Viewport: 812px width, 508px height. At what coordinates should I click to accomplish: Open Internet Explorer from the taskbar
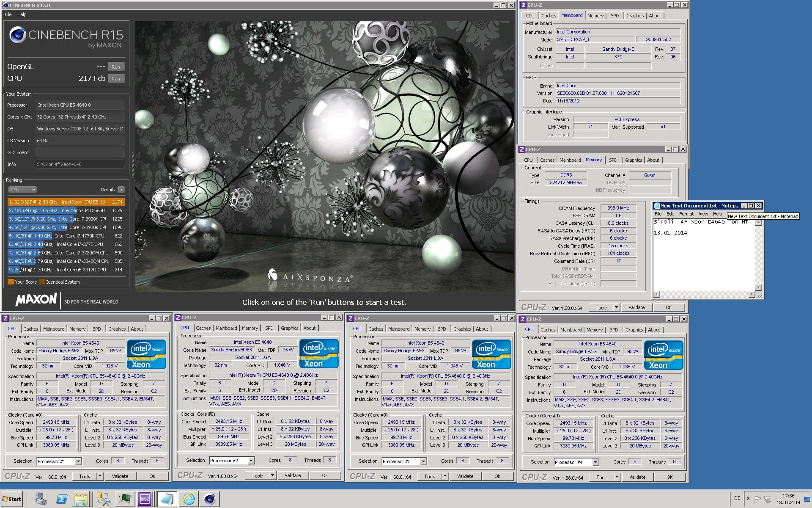tap(189, 499)
